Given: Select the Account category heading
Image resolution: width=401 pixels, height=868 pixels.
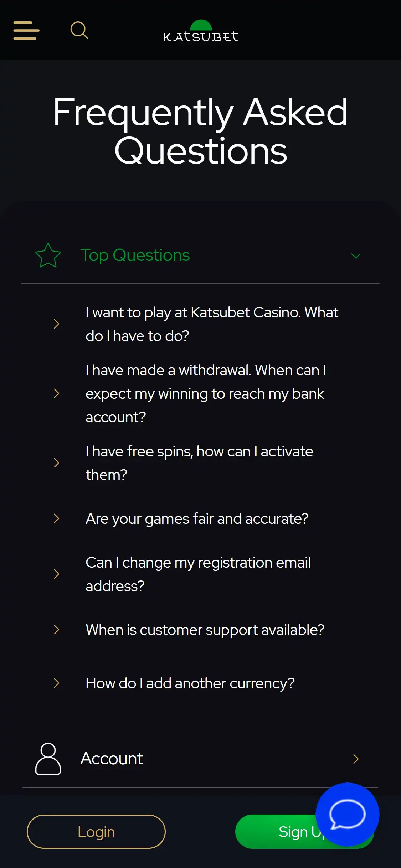Looking at the screenshot, I should (112, 759).
